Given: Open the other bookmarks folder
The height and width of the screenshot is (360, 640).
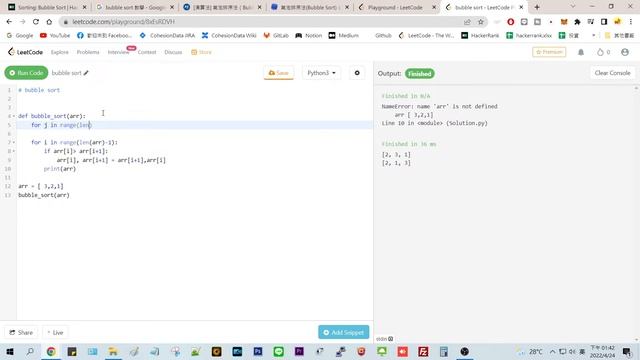Looking at the screenshot, I should [x=619, y=36].
